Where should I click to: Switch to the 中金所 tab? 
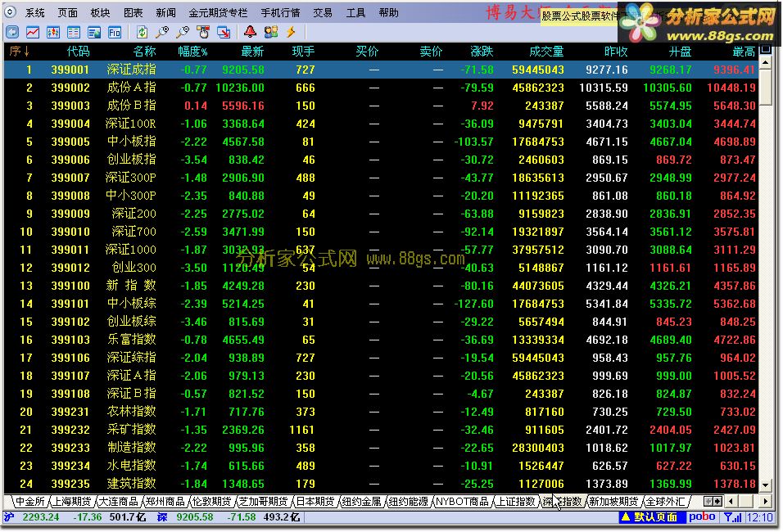30,501
